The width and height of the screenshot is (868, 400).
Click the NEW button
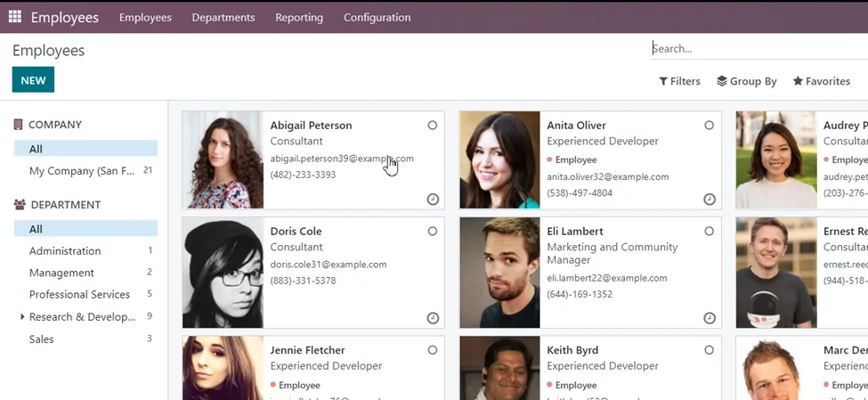[x=33, y=80]
